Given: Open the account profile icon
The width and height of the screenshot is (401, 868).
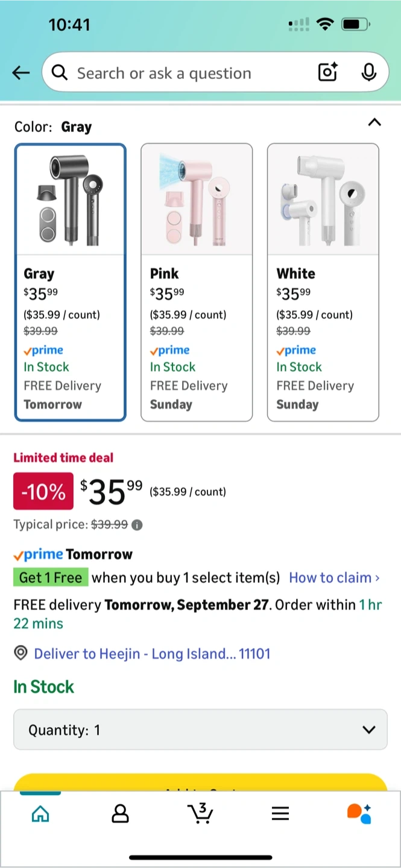Looking at the screenshot, I should [x=121, y=814].
